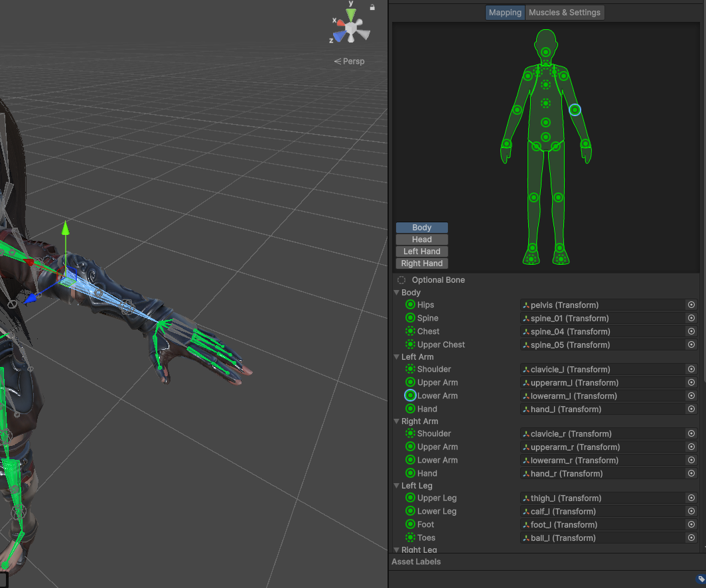Toggle the scene view lock icon
The image size is (706, 588).
372,7
